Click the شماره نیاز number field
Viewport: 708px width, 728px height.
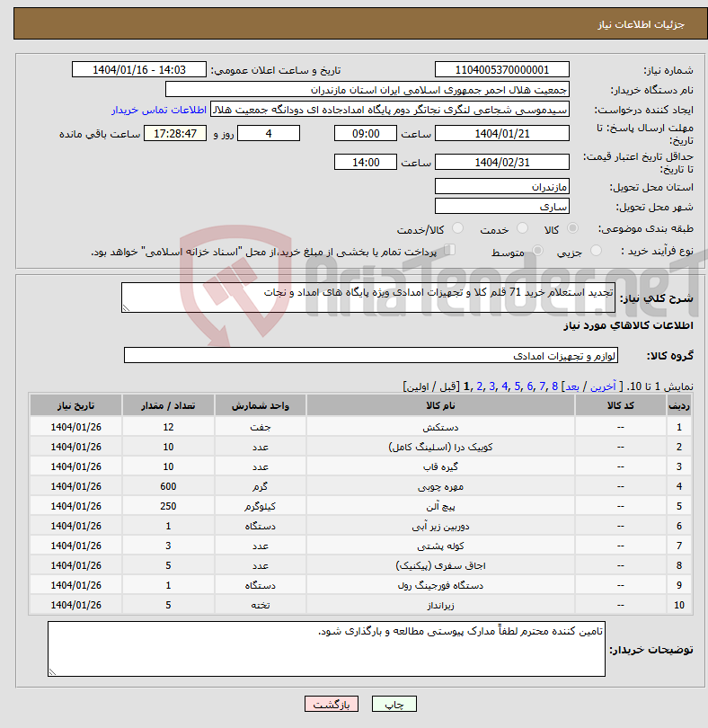[502, 69]
